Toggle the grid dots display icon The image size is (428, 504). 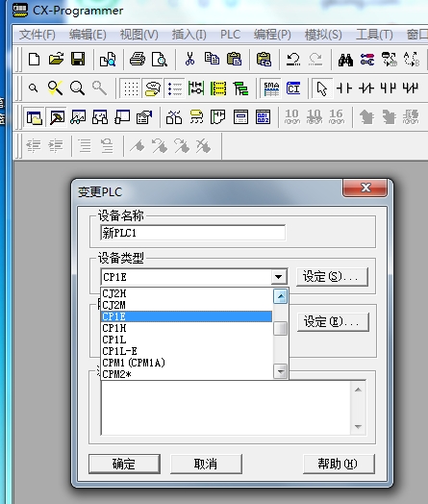pyautogui.click(x=131, y=88)
